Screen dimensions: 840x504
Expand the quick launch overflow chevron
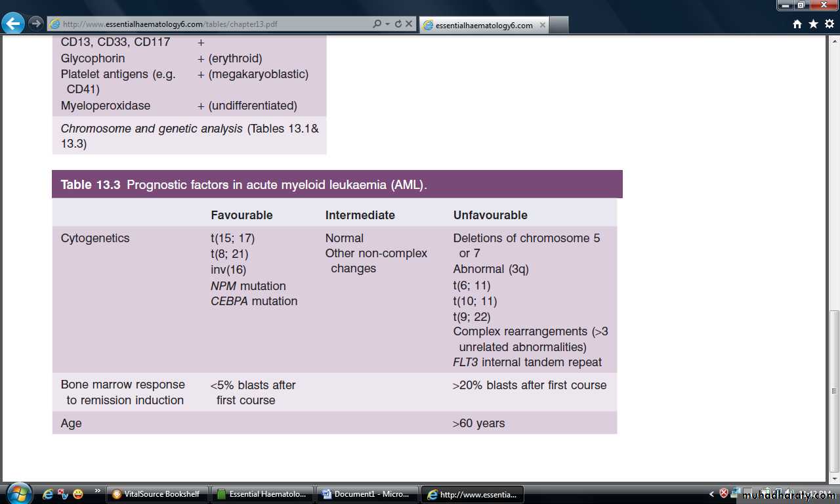(98, 490)
